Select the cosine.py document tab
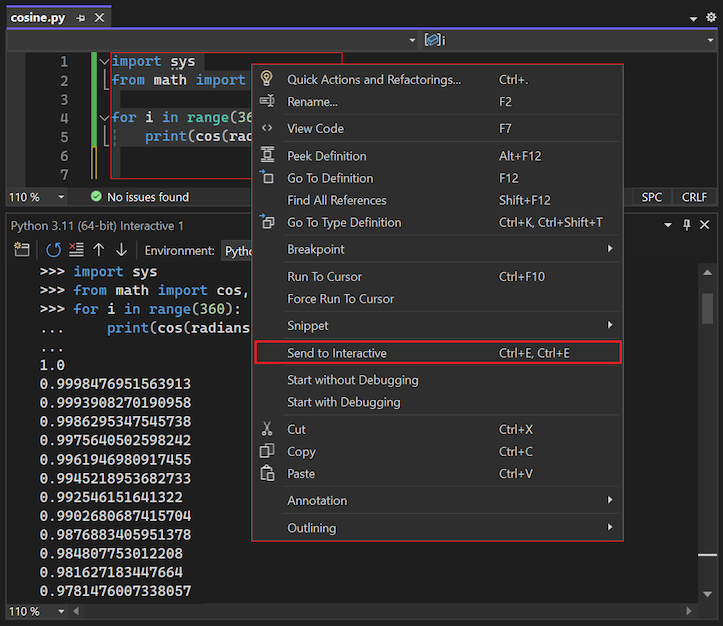This screenshot has height=626, width=723. (38, 18)
